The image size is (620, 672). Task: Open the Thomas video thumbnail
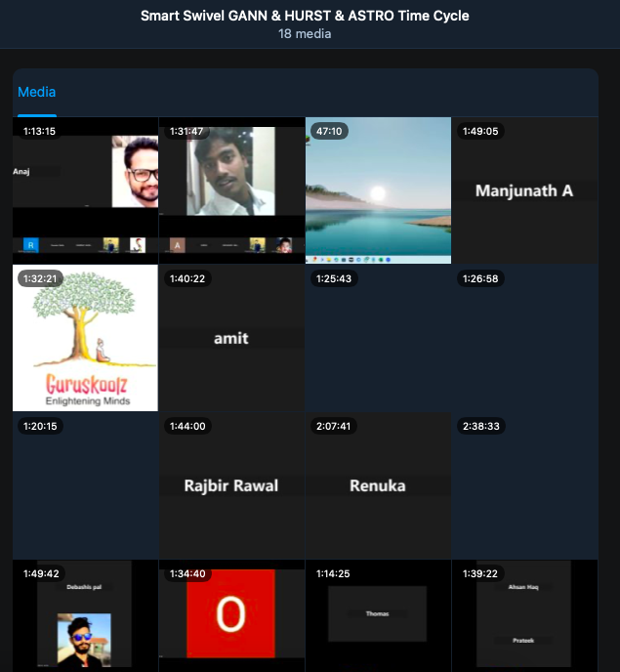pos(378,617)
